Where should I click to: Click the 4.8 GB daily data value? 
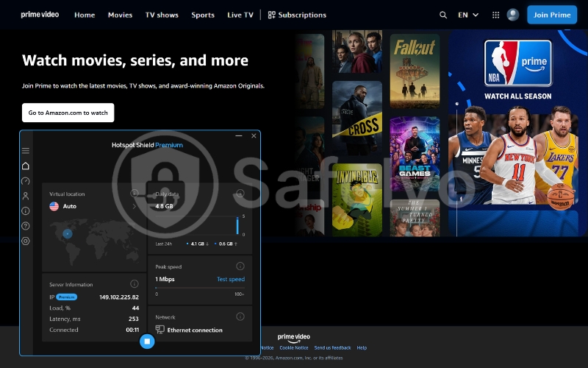coord(164,206)
